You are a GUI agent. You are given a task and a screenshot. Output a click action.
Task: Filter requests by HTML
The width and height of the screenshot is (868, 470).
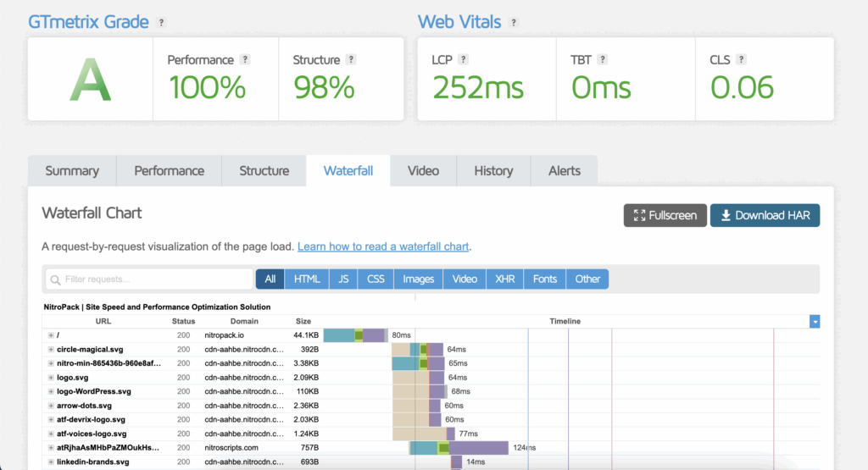click(x=307, y=279)
